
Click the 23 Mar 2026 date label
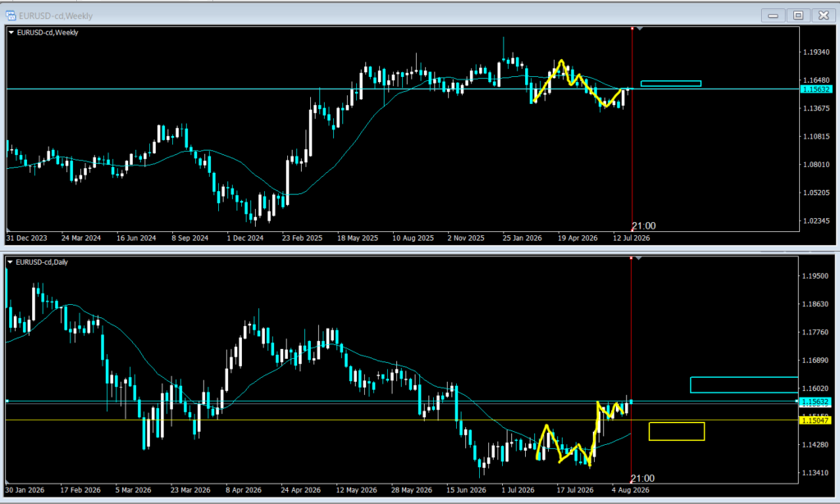pos(190,490)
